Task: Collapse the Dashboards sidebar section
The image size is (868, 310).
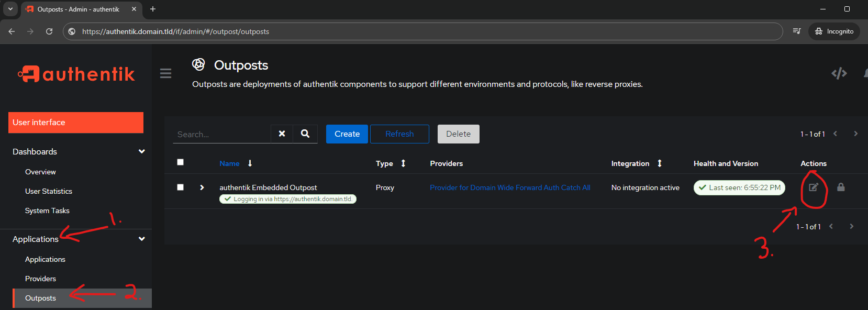Action: (141, 151)
